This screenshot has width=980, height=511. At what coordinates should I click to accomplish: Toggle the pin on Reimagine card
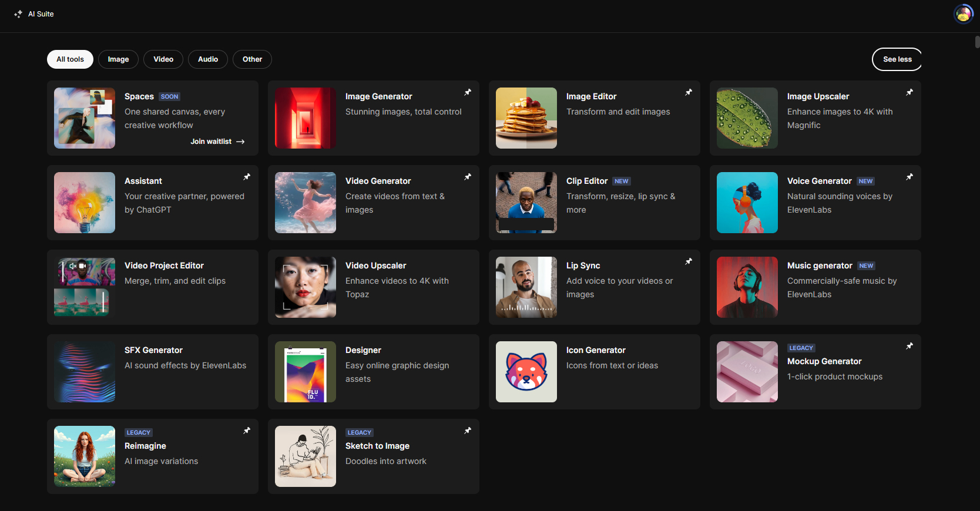[247, 431]
